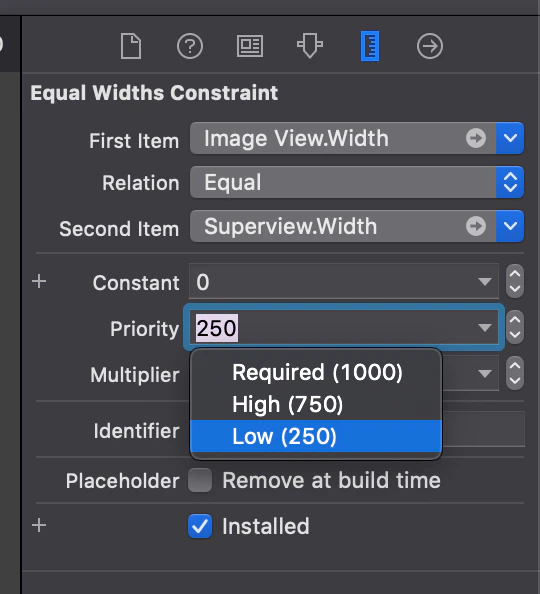Select the Size inspector ruler icon
Viewport: 540px width, 594px height.
tap(370, 46)
